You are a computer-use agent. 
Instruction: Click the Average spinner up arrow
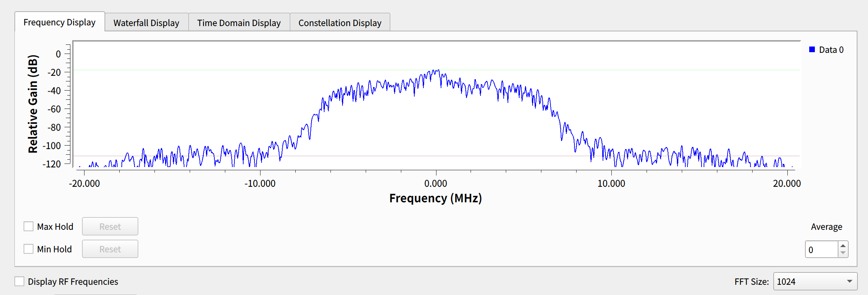click(x=843, y=246)
